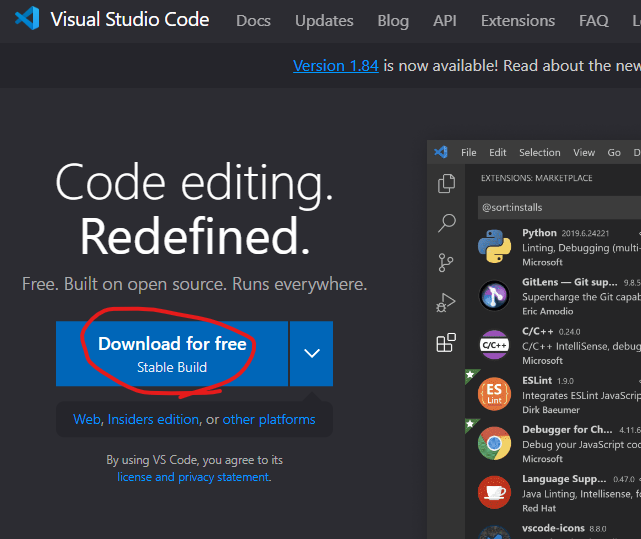Image resolution: width=641 pixels, height=539 pixels.
Task: Select the Extensions icon in activity bar
Action: (446, 342)
